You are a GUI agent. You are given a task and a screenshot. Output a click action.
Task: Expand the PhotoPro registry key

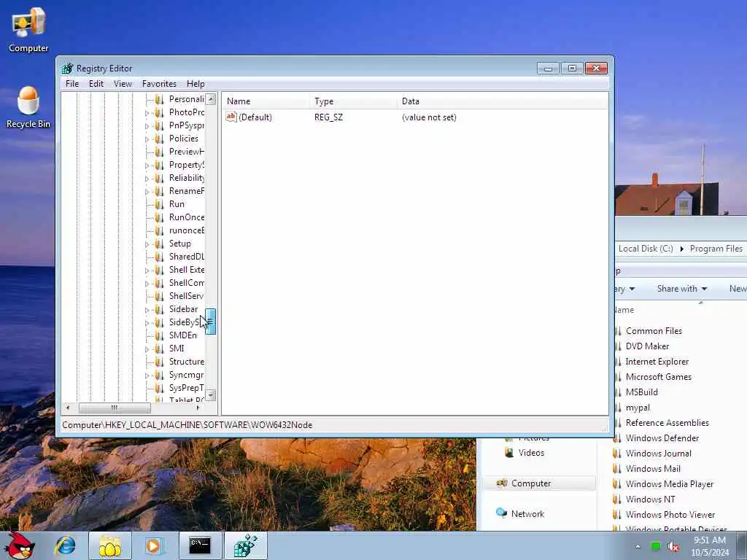point(147,113)
